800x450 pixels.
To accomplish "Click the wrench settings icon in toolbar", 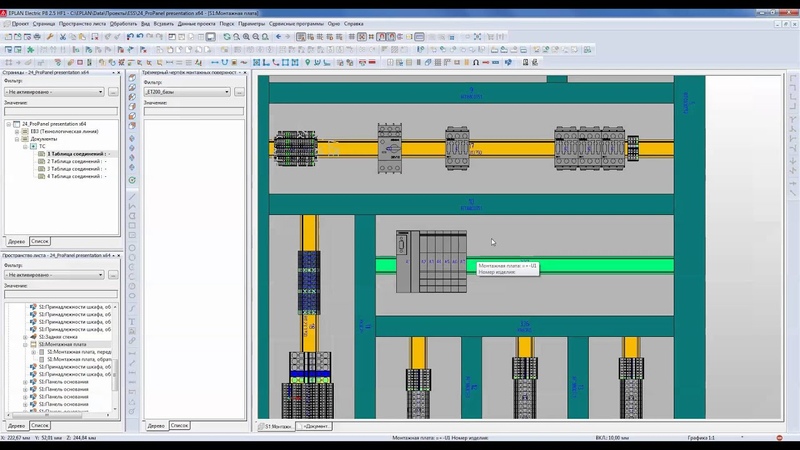I will click(50, 37).
